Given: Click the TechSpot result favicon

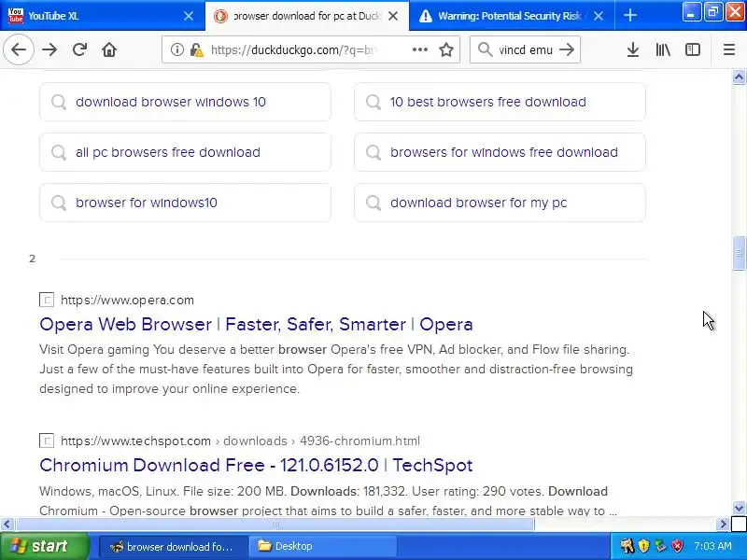Looking at the screenshot, I should (x=47, y=441).
